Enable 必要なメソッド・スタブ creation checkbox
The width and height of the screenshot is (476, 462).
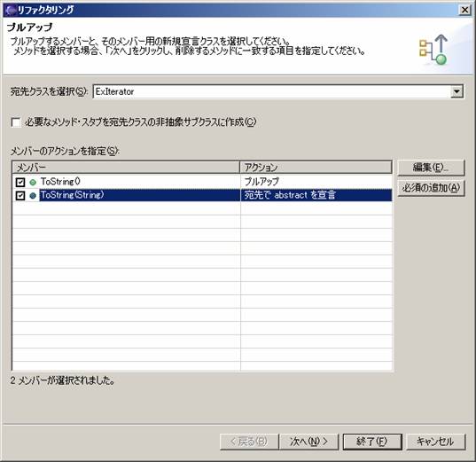16,122
